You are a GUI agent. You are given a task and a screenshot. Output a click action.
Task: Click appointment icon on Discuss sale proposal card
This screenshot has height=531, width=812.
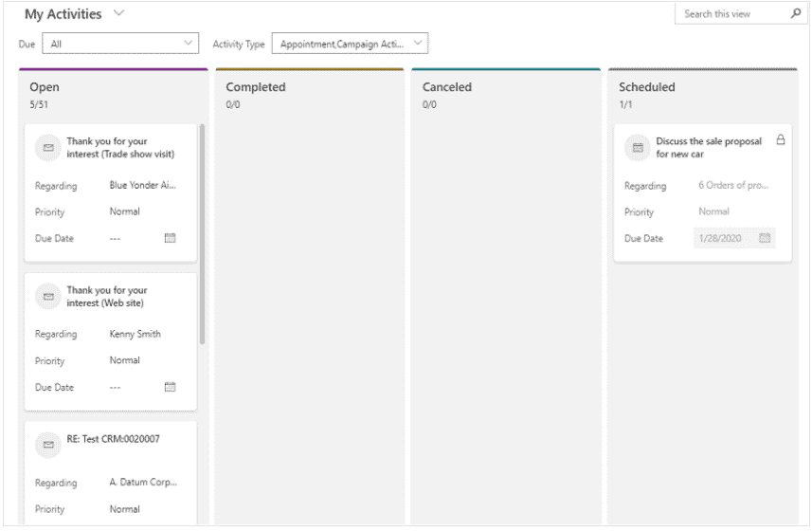pyautogui.click(x=638, y=148)
